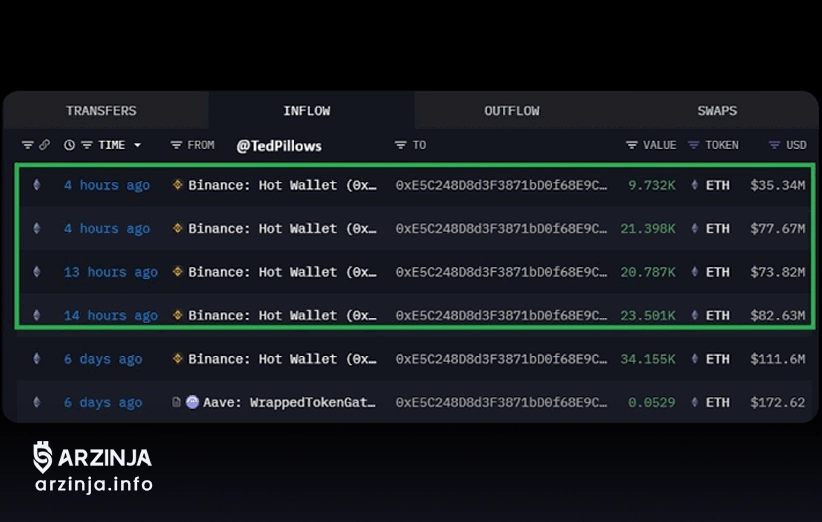The width and height of the screenshot is (822, 522).
Task: Open the VALUE column filter
Action: tap(631, 145)
